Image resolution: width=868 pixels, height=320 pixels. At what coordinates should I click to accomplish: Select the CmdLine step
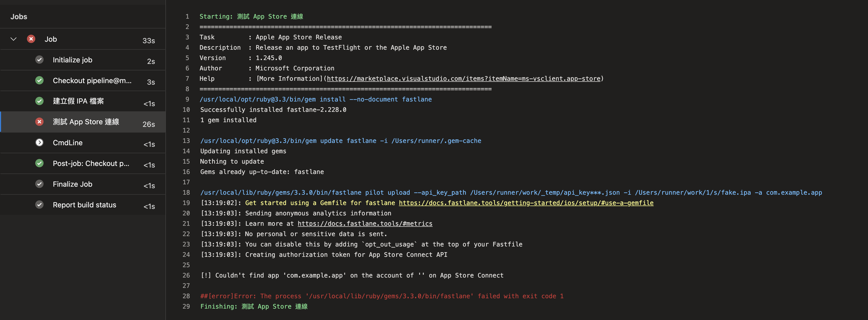tap(68, 143)
